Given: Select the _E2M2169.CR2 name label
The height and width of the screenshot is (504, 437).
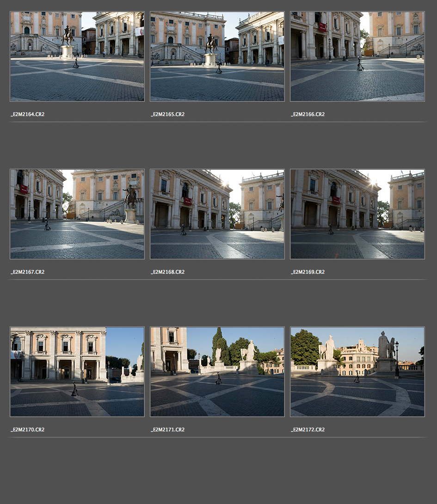Looking at the screenshot, I should 308,272.
